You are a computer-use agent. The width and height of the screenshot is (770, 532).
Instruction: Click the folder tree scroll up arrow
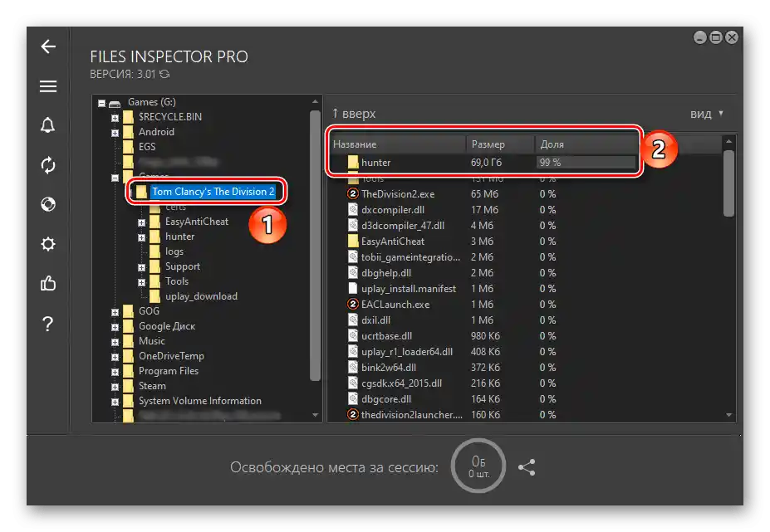315,101
